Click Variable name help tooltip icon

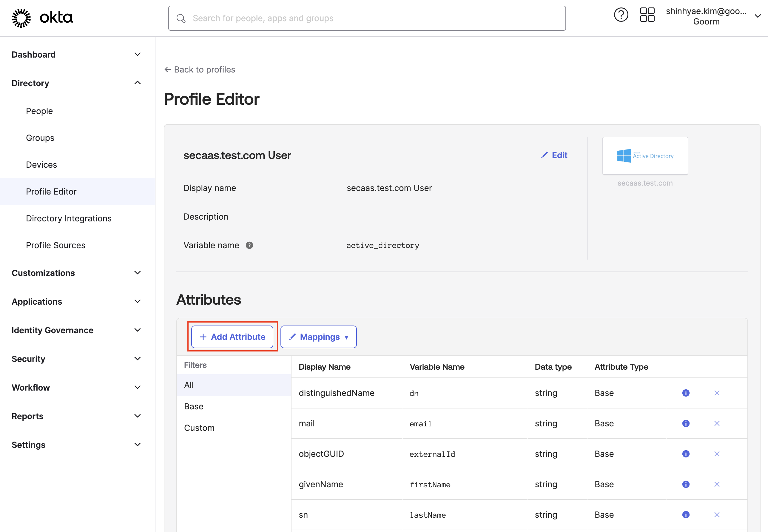[249, 245]
